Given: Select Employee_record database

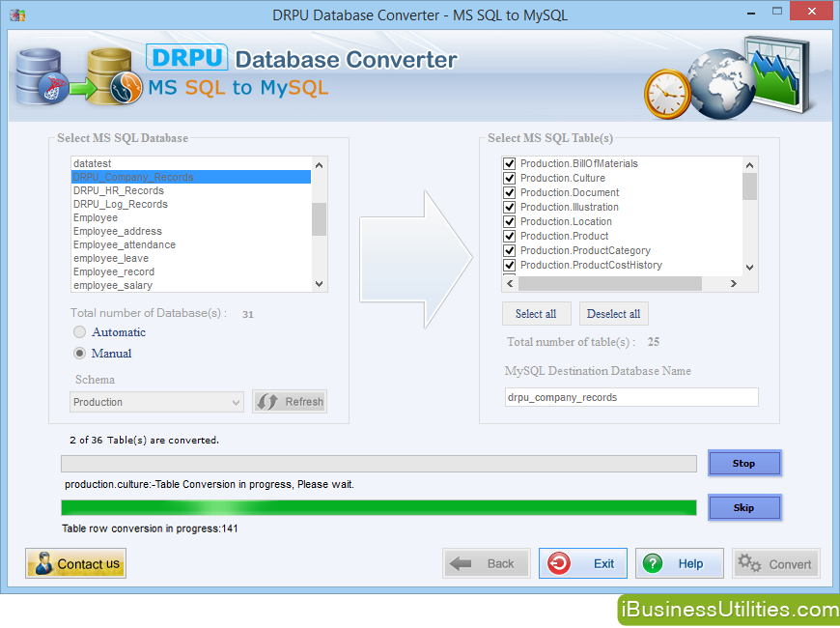Looking at the screenshot, I should tap(191, 271).
